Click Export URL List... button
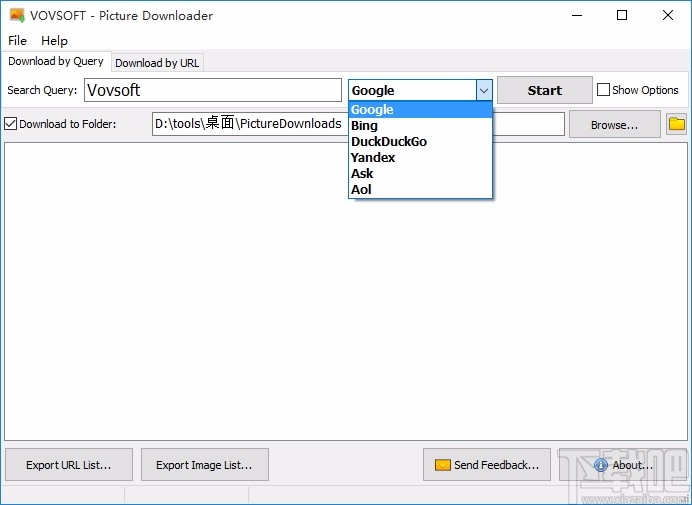The height and width of the screenshot is (505, 692). pos(69,465)
